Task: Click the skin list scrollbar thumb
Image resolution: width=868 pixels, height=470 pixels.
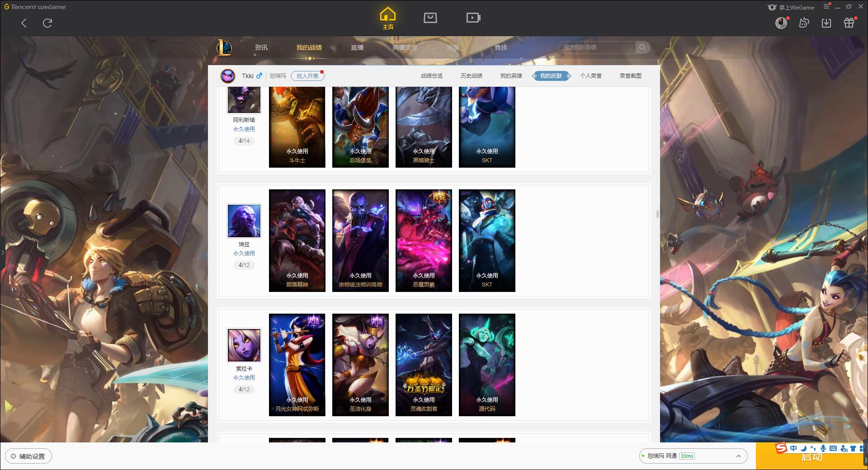Action: (x=657, y=214)
